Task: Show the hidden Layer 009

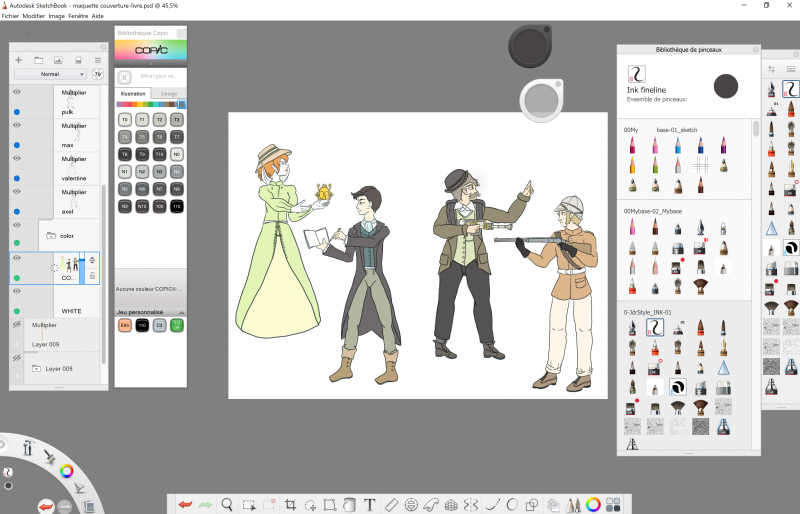Action: tap(17, 325)
